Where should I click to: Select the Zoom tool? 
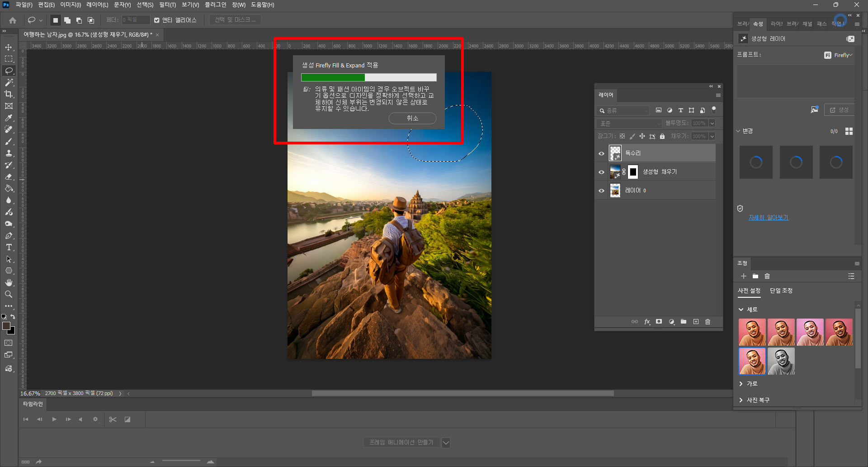tap(9, 295)
